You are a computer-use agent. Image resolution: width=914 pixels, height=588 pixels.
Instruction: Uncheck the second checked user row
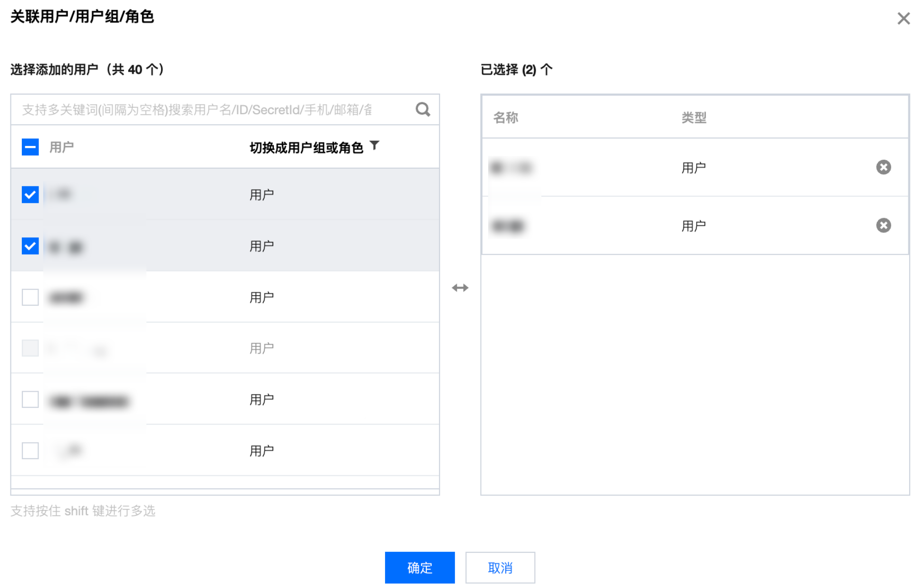(30, 246)
